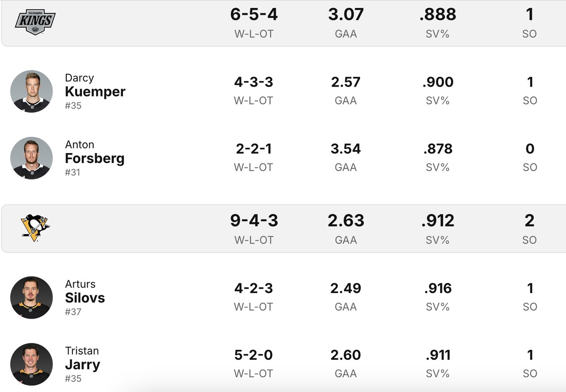Click Forsberg's .878 save percentage

[x=437, y=149]
